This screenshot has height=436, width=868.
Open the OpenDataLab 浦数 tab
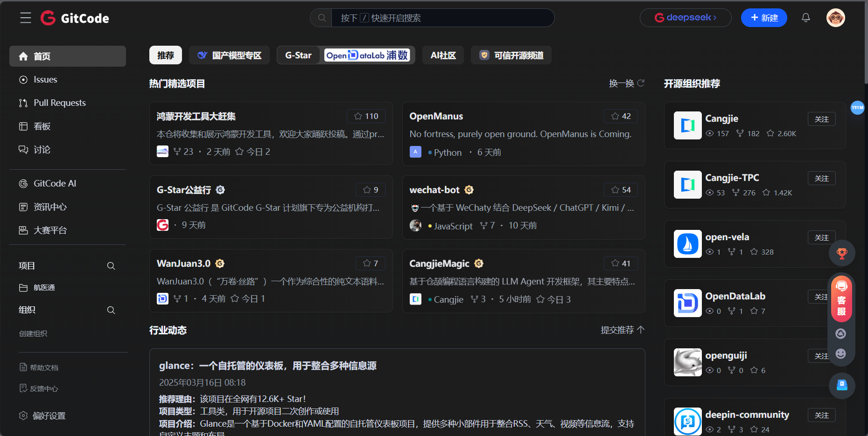(x=367, y=55)
